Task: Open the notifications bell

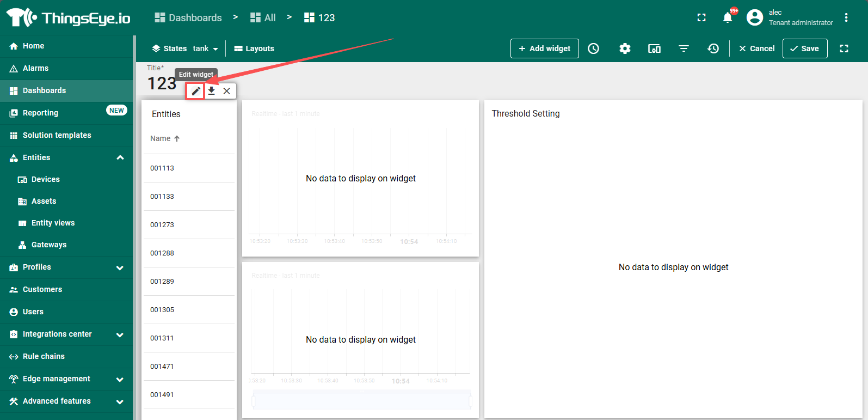Action: 728,17
